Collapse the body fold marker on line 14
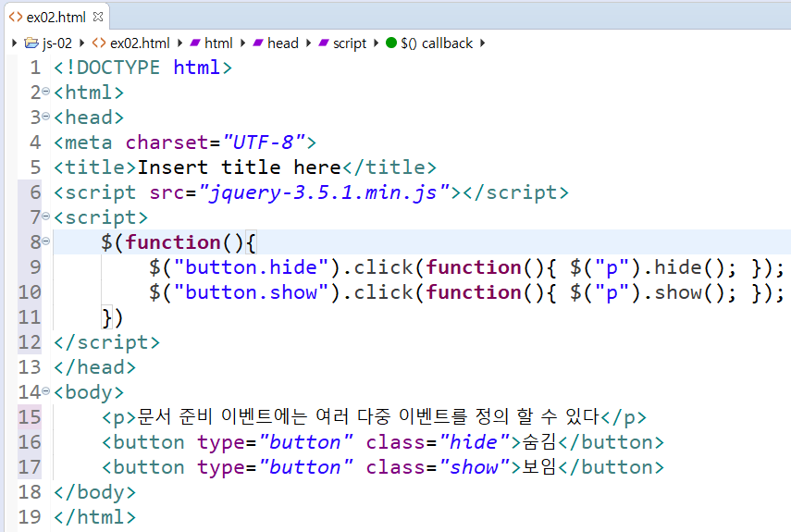791x532 pixels. [x=46, y=391]
